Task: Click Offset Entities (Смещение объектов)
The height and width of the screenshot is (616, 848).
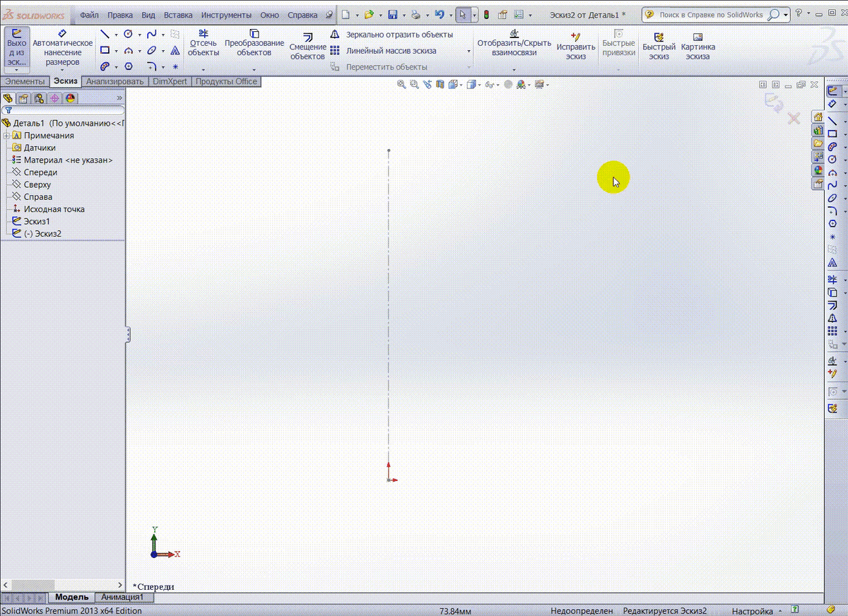Action: click(x=308, y=47)
